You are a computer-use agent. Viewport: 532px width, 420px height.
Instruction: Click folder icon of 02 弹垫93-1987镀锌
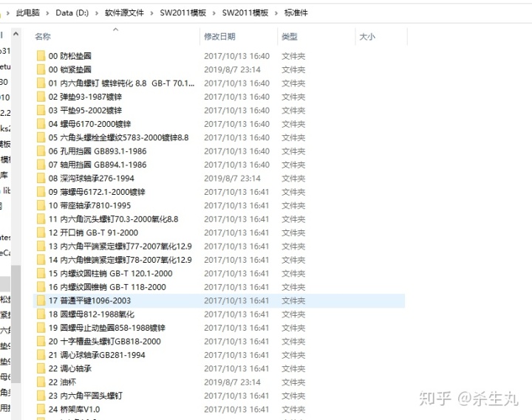41,97
